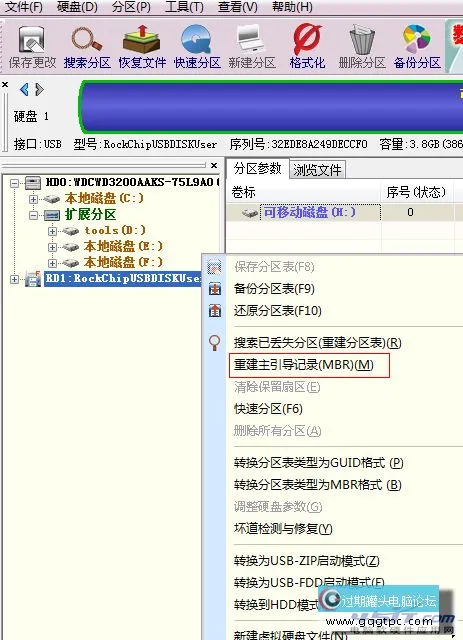Screen dimensions: 463x640
Task: Click the 扩展分区 partition icon
Action: [x=52, y=215]
